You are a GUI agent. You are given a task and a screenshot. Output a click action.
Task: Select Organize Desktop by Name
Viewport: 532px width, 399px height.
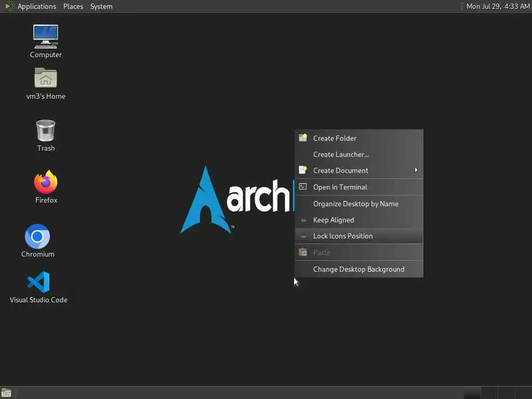click(359, 204)
